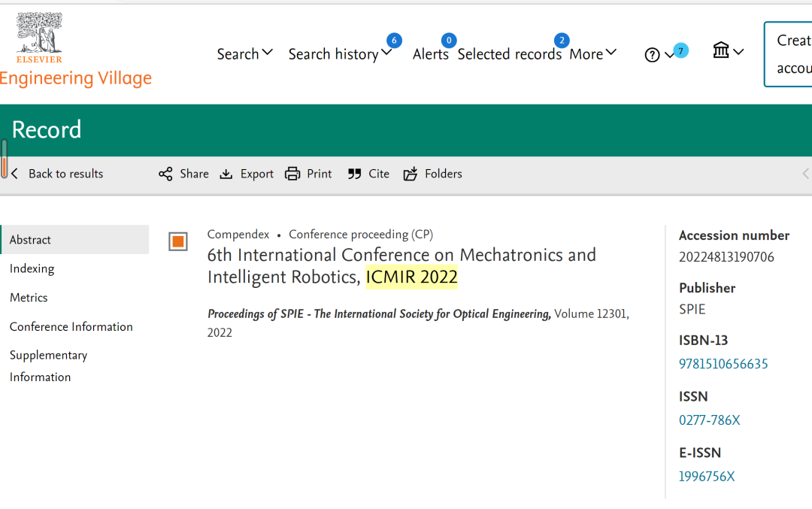The width and height of the screenshot is (812, 509).
Task: Jump to the Indexing section
Action: coord(32,268)
